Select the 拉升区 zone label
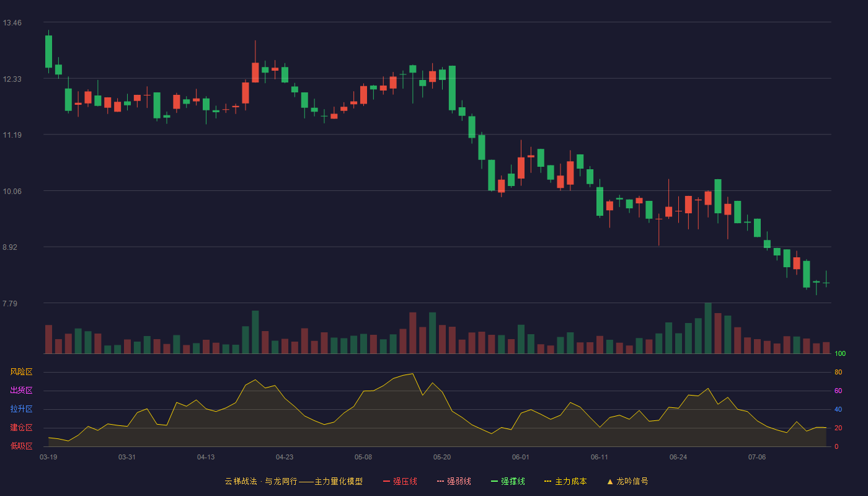 click(x=21, y=409)
